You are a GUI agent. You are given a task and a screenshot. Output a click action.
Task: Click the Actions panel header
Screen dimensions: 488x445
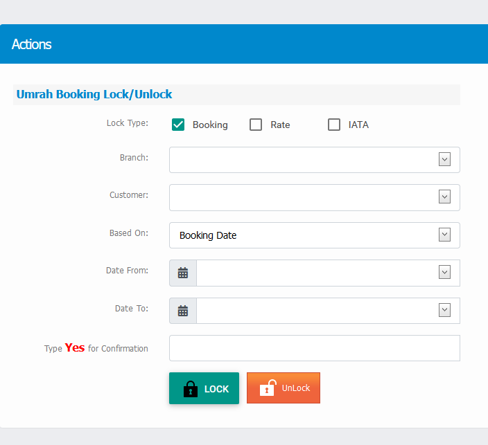click(x=244, y=44)
